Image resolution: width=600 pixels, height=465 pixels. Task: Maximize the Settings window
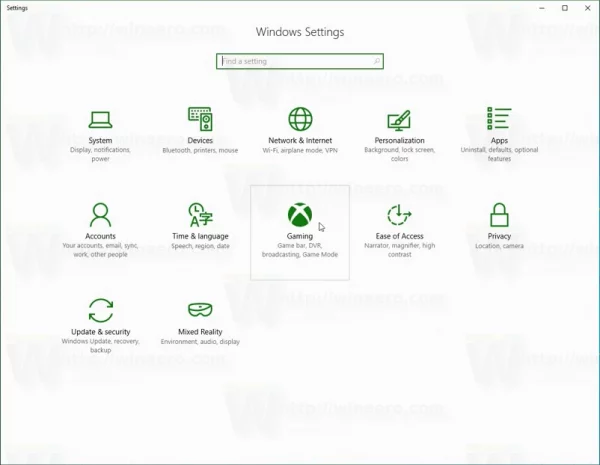[x=563, y=8]
